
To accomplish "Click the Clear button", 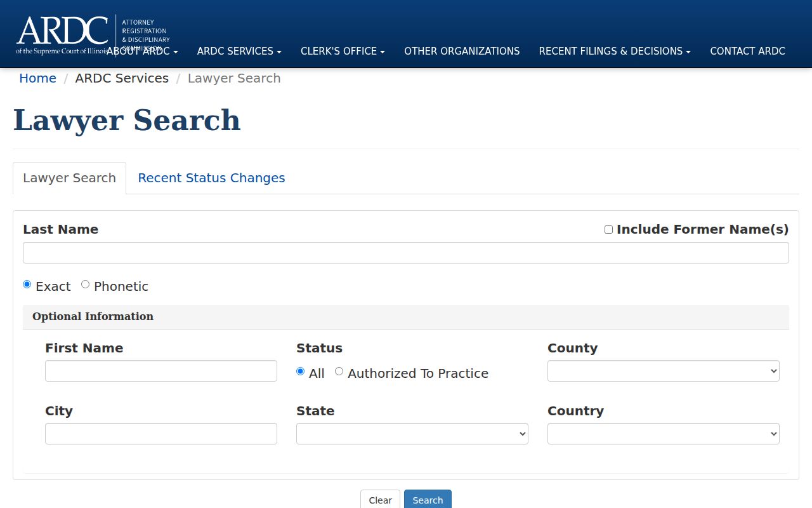I will (380, 499).
